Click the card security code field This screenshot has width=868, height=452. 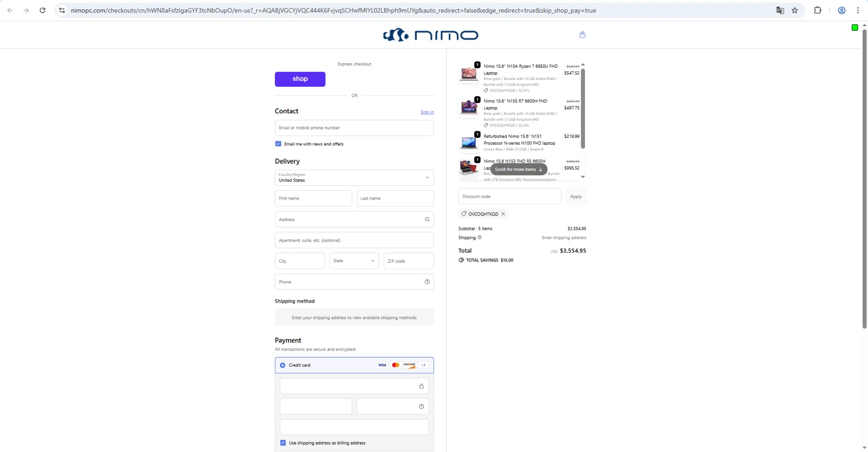[x=393, y=406]
